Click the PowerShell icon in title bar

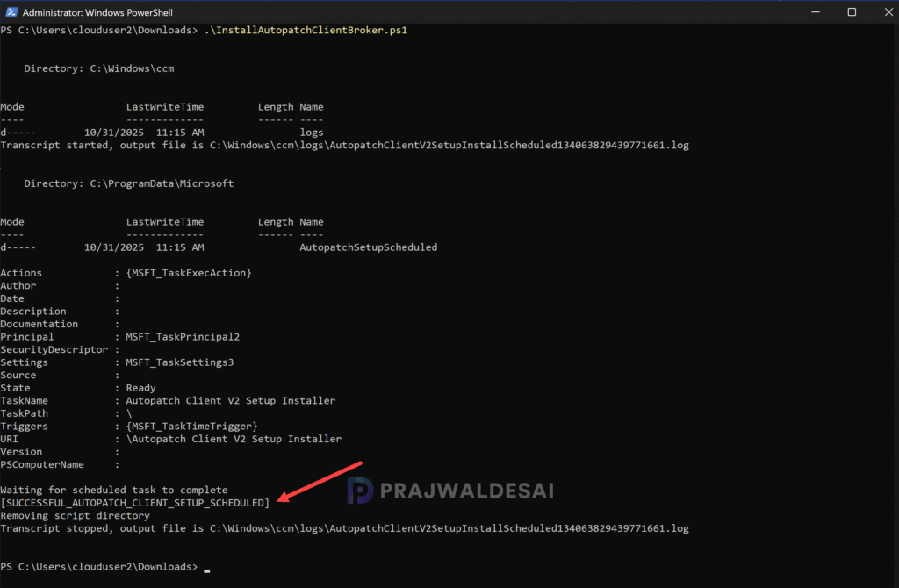point(11,12)
